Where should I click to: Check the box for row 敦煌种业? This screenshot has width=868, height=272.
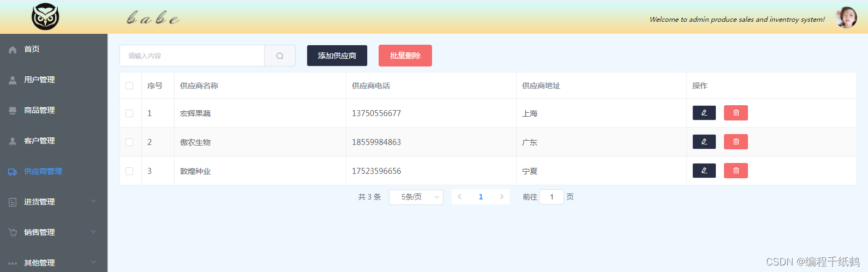[129, 171]
